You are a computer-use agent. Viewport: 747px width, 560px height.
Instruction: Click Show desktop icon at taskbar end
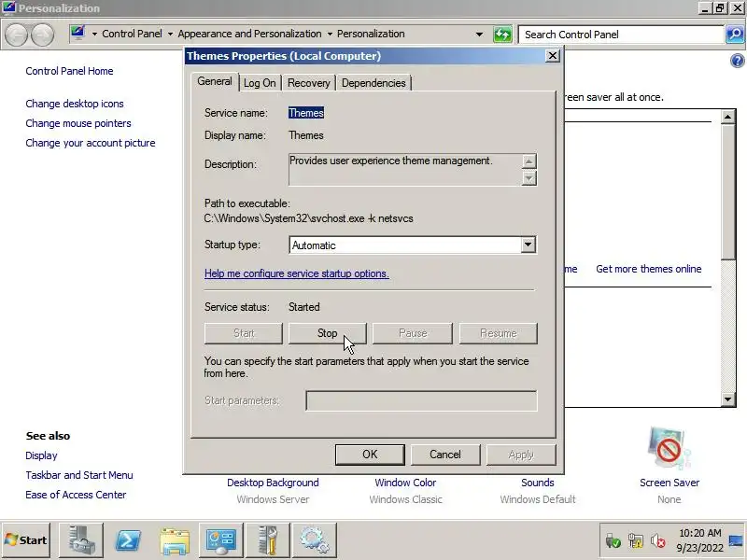[736, 540]
